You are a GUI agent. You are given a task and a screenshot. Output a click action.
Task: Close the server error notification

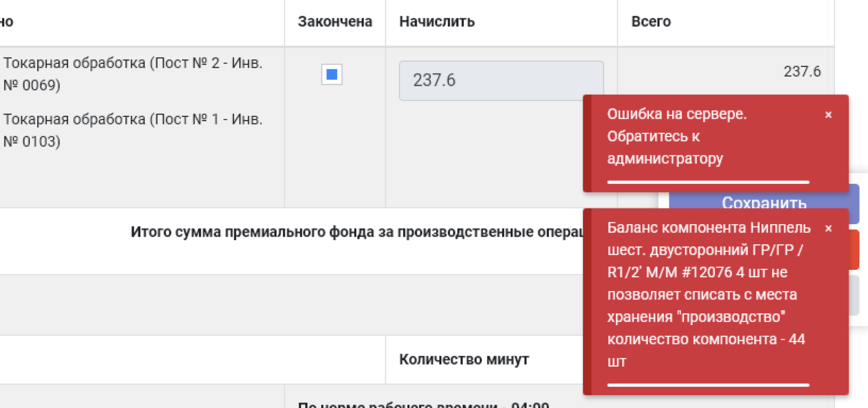pos(828,115)
